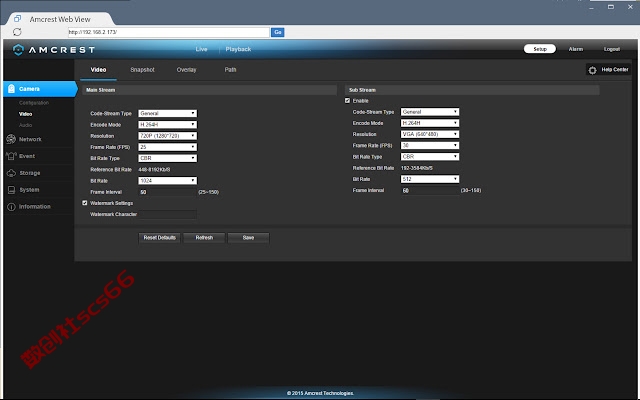640x400 pixels.
Task: Open the Network globe icon
Action: pos(11,139)
